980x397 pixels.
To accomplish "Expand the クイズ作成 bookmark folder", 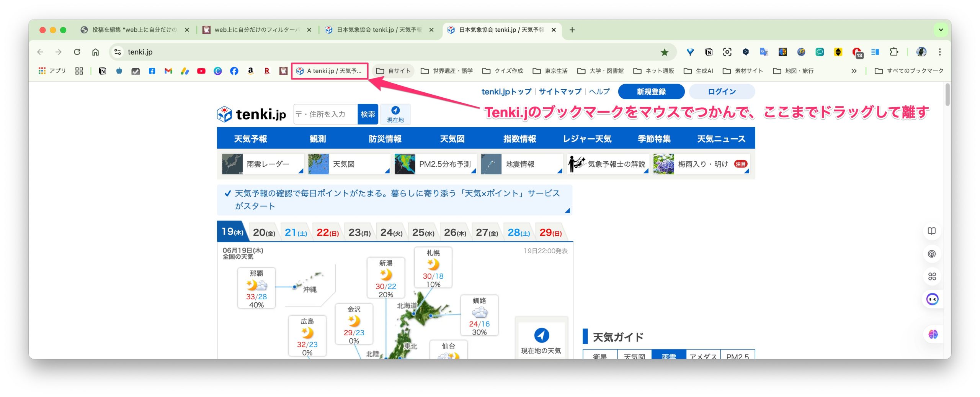I will pyautogui.click(x=503, y=71).
